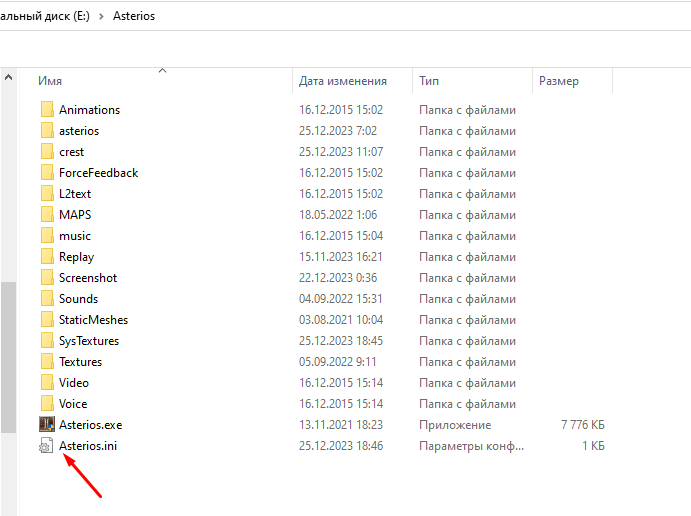Select the MAPS folder icon
The width and height of the screenshot is (691, 516).
(x=47, y=215)
